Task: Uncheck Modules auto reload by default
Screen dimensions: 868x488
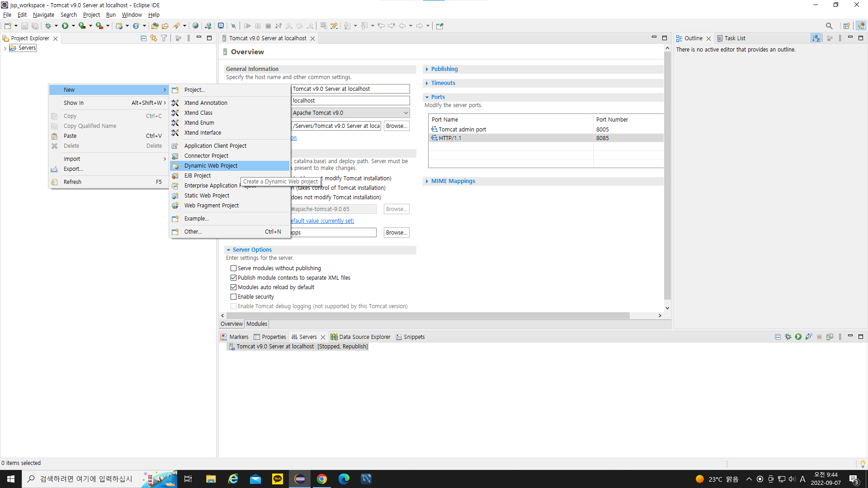Action: tap(234, 287)
